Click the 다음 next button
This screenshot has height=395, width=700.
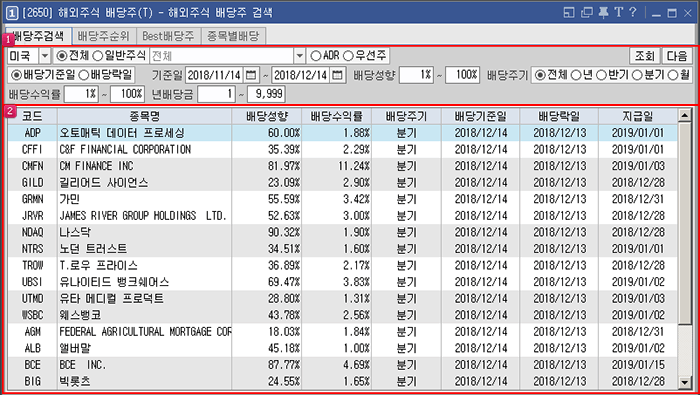(x=677, y=56)
